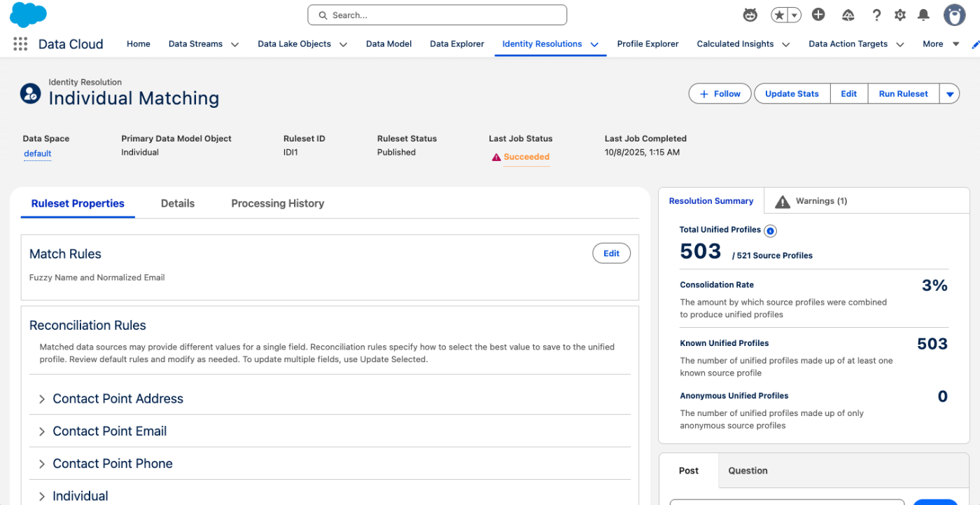Open the Identity Resolutions tab dropdown chevron

tap(594, 44)
